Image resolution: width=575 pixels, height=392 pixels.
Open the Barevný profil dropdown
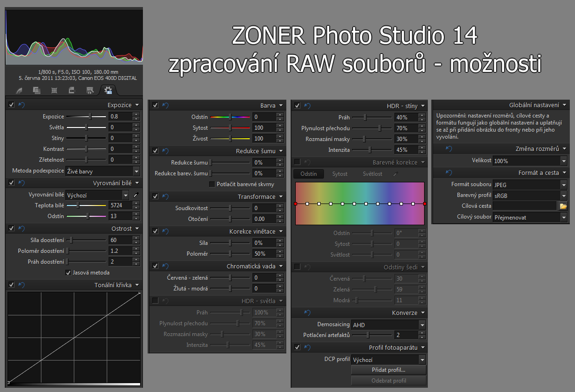530,196
